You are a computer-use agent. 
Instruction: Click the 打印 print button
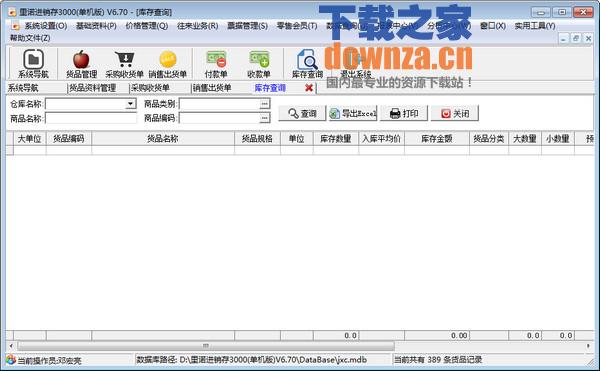click(404, 114)
